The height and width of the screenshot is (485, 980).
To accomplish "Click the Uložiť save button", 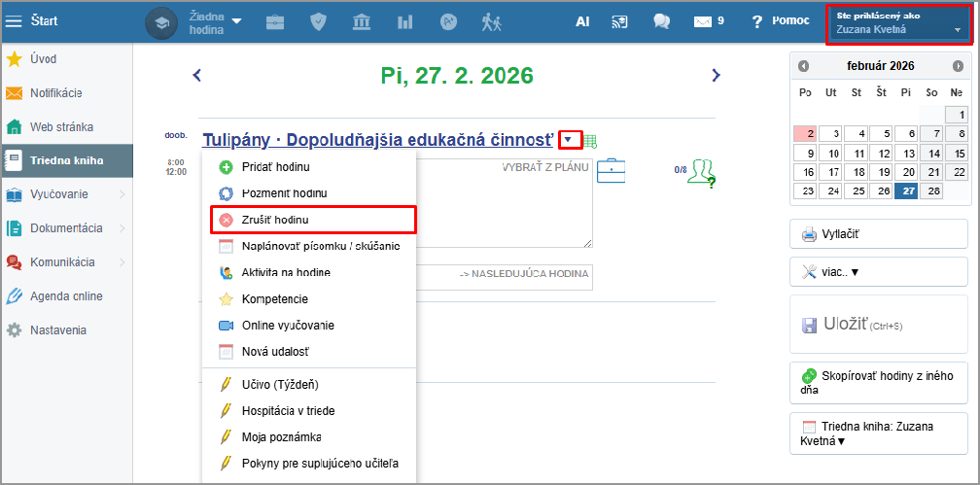I will (879, 325).
